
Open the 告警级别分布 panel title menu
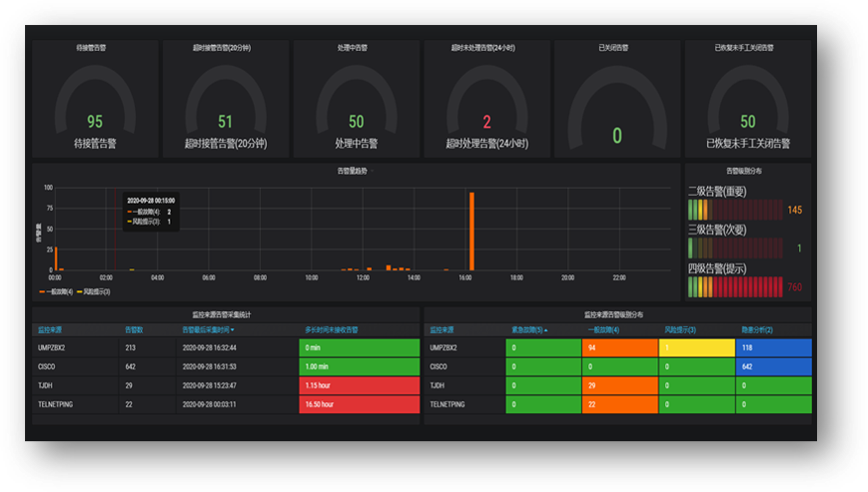743,172
